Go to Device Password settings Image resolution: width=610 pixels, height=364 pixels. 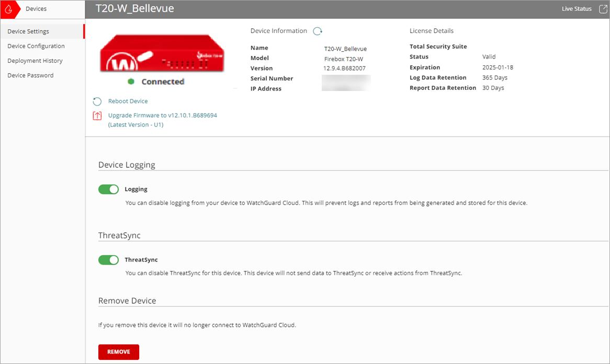(30, 75)
